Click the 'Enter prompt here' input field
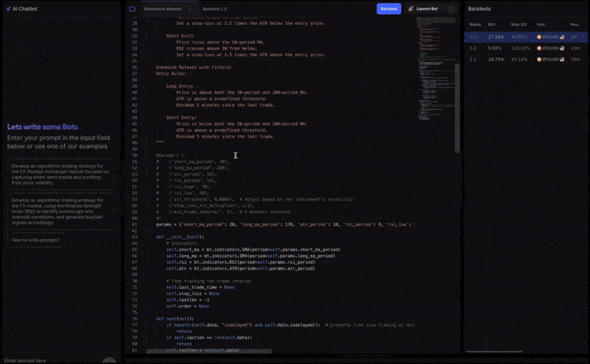The width and height of the screenshot is (590, 364). [52, 360]
